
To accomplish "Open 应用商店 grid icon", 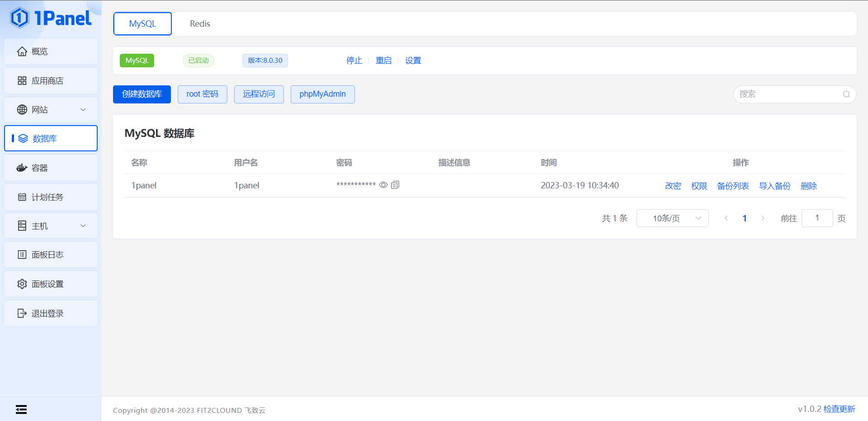I will click(x=22, y=81).
